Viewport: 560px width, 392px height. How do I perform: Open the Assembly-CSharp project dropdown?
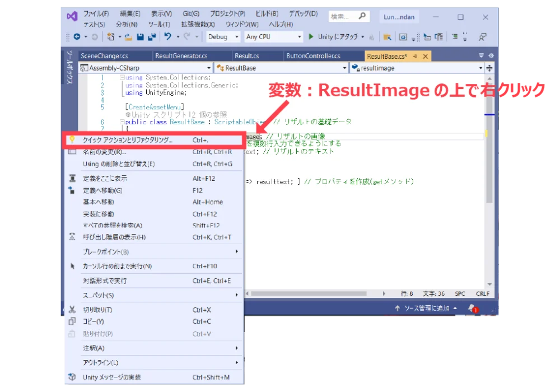click(x=146, y=68)
